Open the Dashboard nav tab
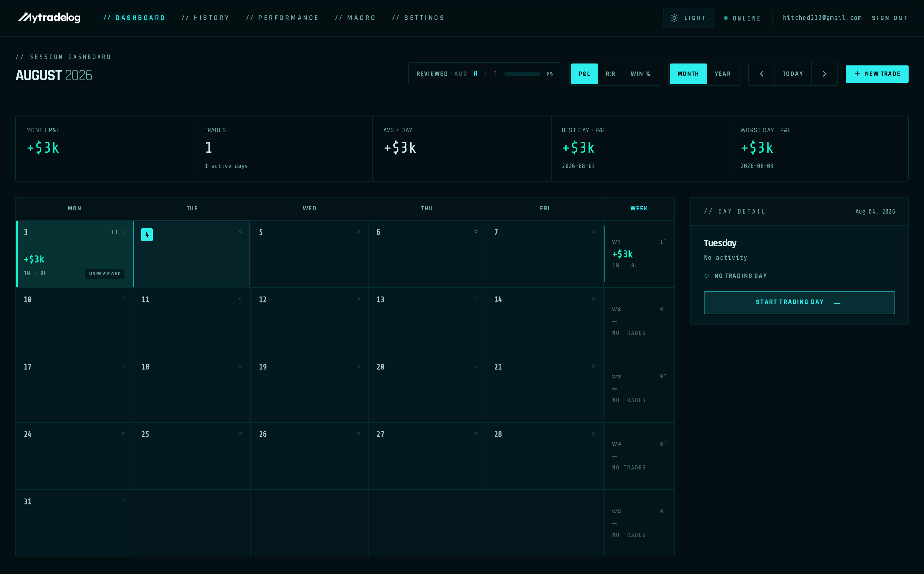 [134, 18]
